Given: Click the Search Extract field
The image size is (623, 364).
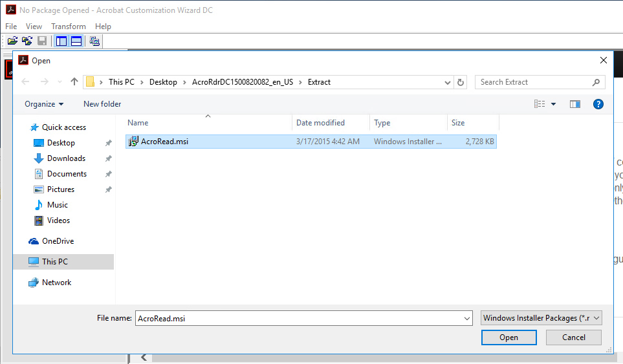Looking at the screenshot, I should click(534, 82).
